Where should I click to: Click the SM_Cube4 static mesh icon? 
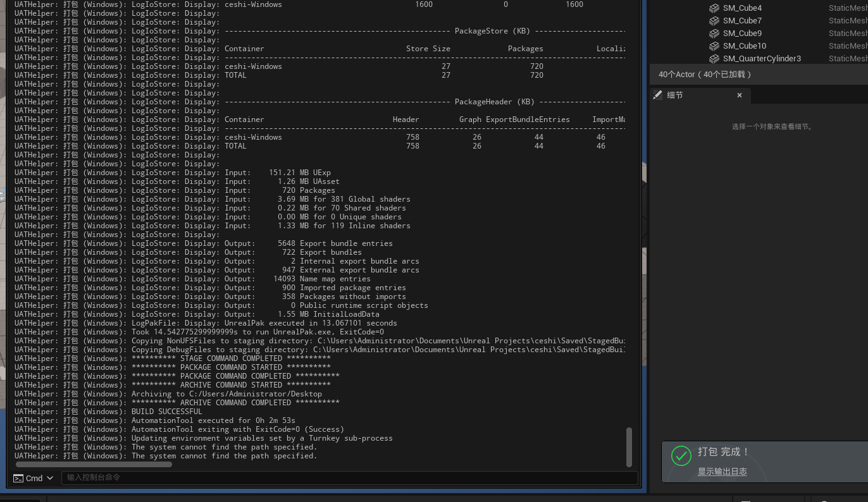click(714, 8)
